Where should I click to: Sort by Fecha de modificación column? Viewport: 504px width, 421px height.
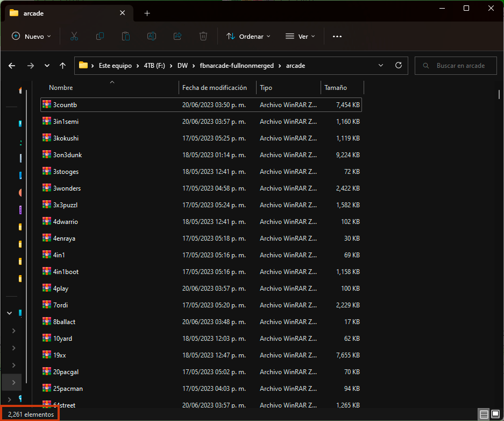click(215, 87)
